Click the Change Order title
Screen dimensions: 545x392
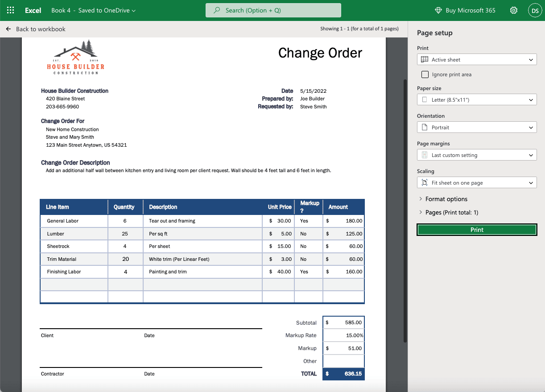coord(320,53)
